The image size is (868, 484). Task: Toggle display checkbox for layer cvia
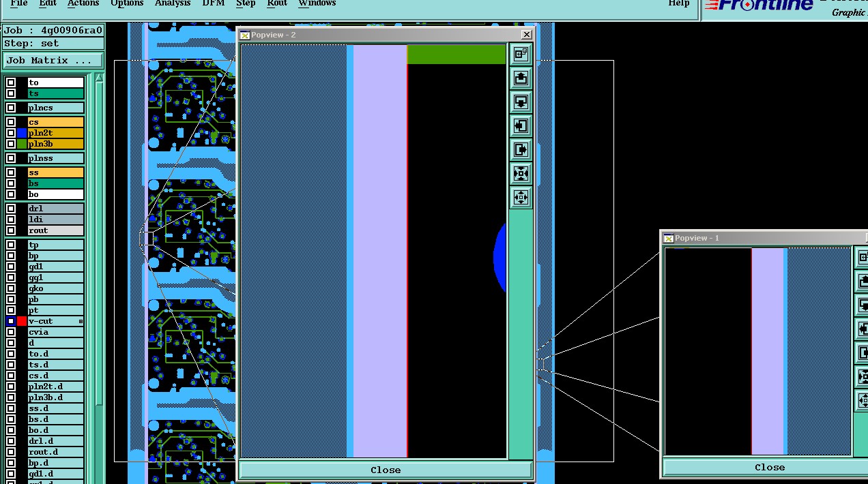(11, 332)
